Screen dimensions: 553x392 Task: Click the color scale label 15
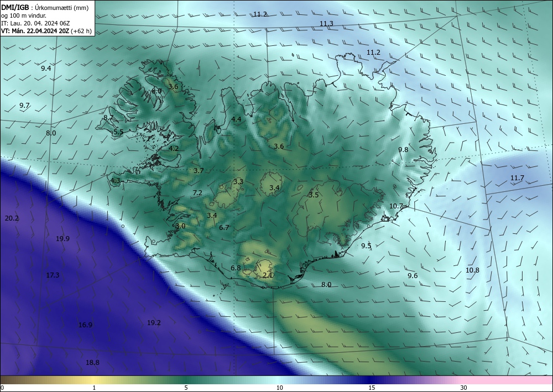pyautogui.click(x=372, y=388)
